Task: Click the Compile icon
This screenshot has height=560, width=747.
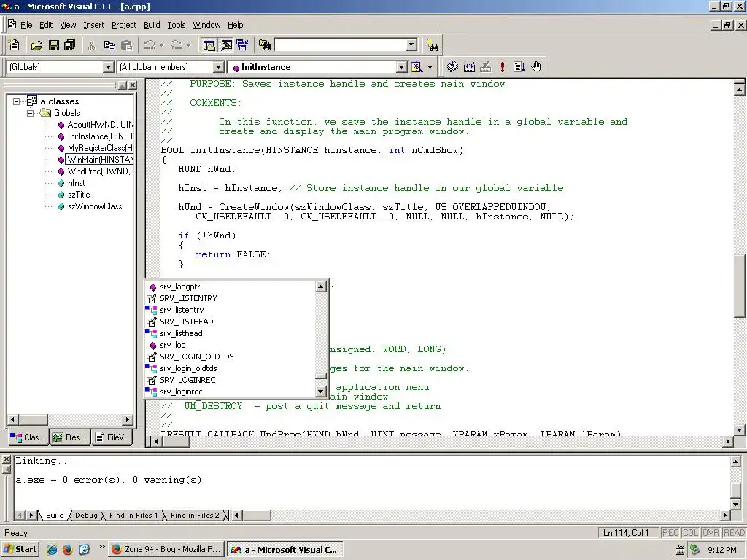Action: point(452,67)
